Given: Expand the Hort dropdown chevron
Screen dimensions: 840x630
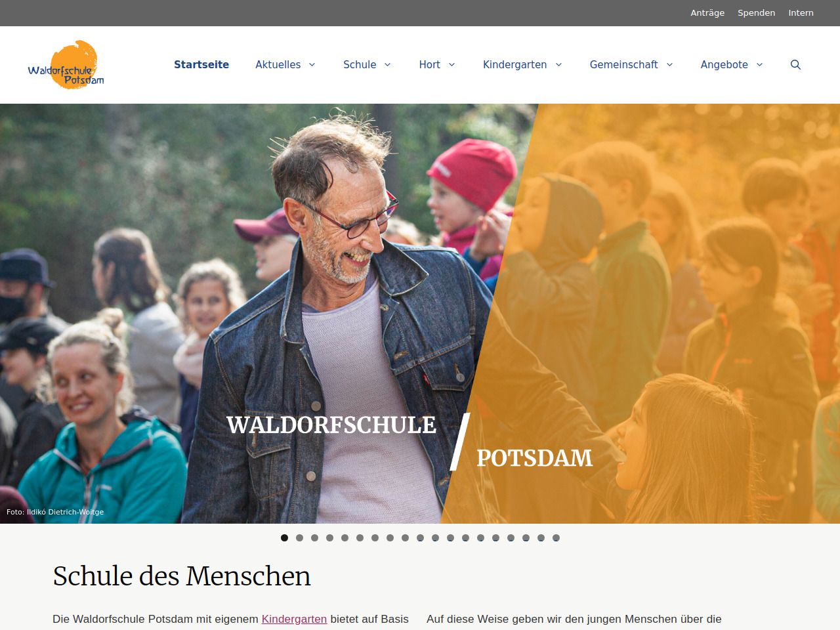Looking at the screenshot, I should 451,64.
